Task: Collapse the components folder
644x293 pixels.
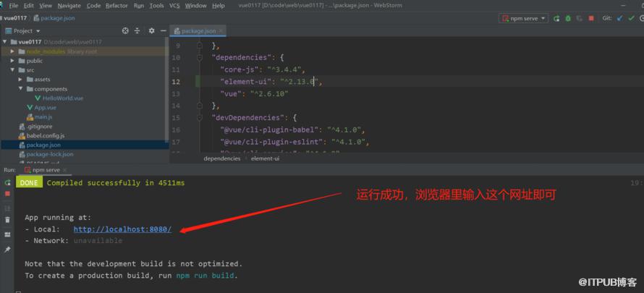Action: click(x=20, y=89)
